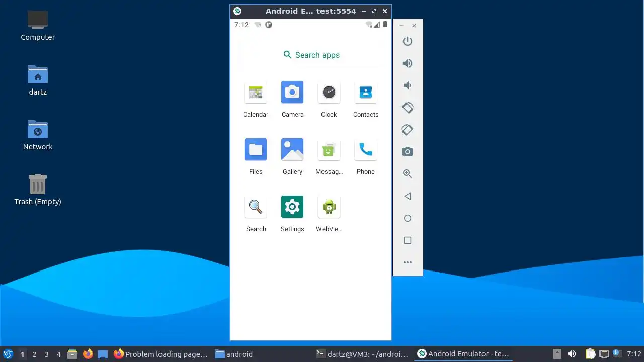This screenshot has width=644, height=362.
Task: Select workspace 1 in taskbar
Action: (23, 354)
